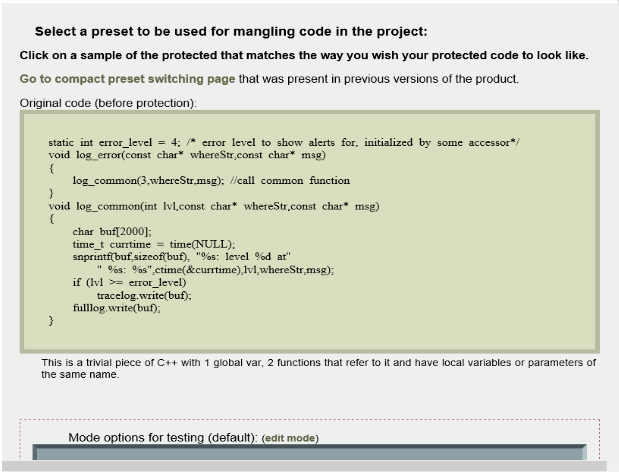Click the log_common(3,whereStr,msg) call line
Screen dimensions: 619x473
coord(211,180)
